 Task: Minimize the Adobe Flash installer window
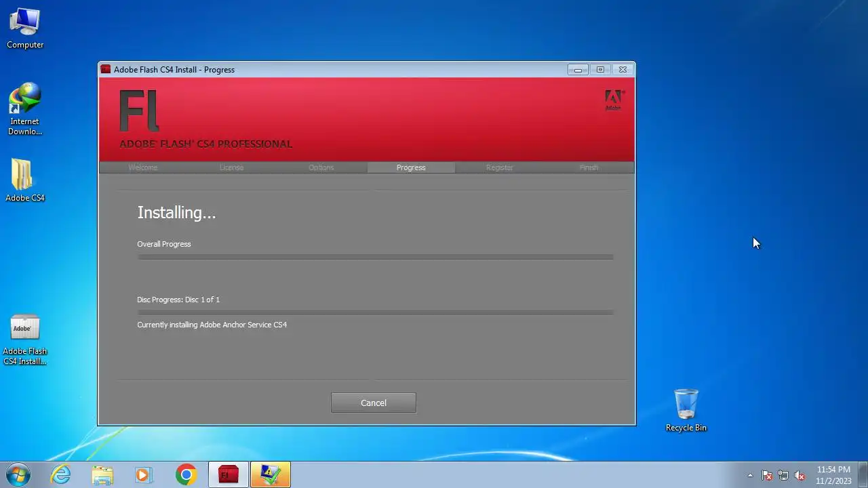[578, 69]
